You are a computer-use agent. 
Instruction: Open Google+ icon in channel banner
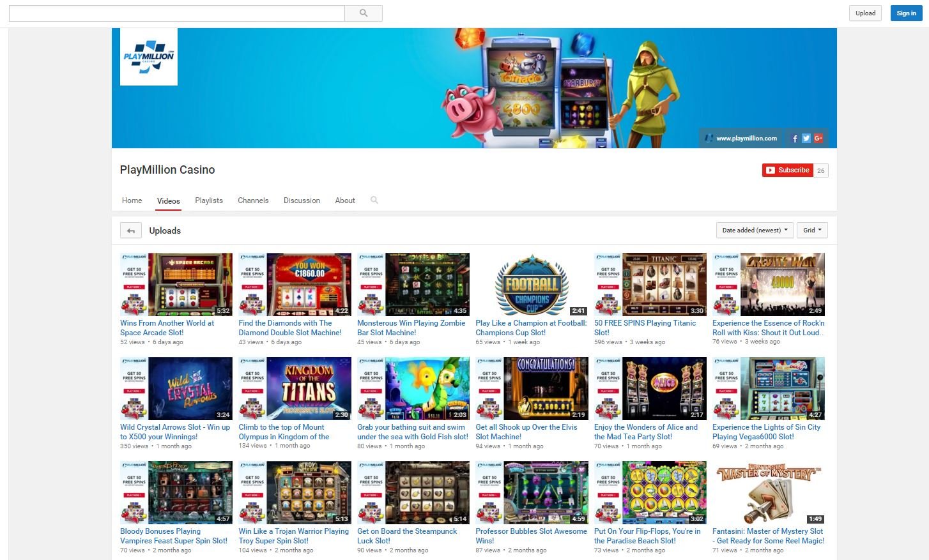tap(818, 139)
